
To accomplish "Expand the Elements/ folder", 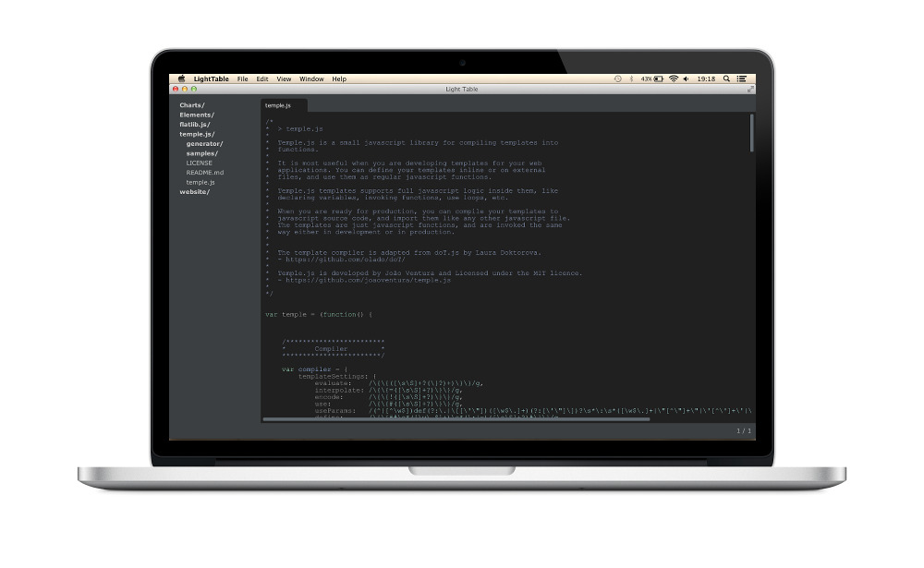I will coord(197,115).
